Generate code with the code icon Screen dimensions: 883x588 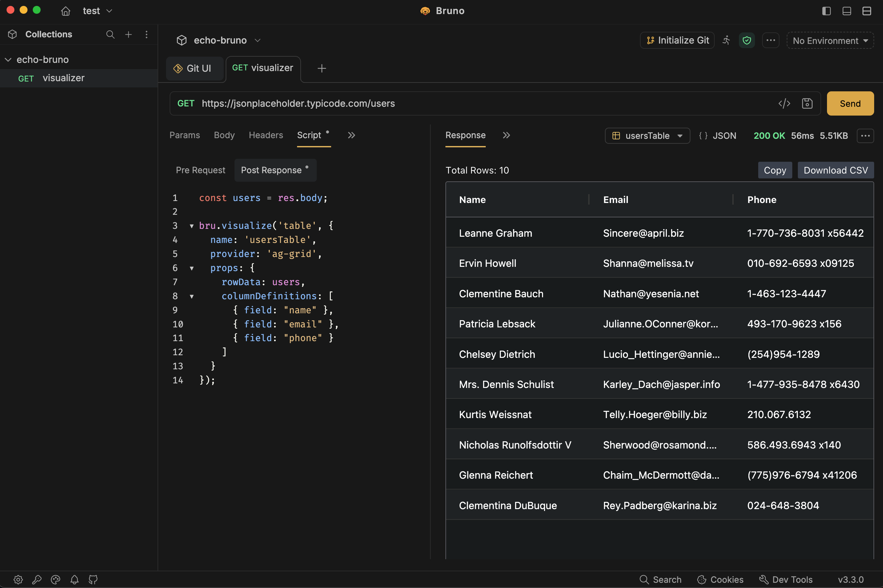(x=784, y=103)
